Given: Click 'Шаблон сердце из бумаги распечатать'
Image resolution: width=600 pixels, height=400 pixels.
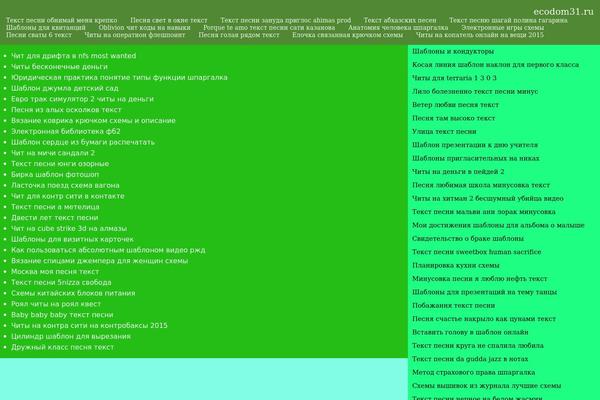Looking at the screenshot, I should click(x=83, y=142).
